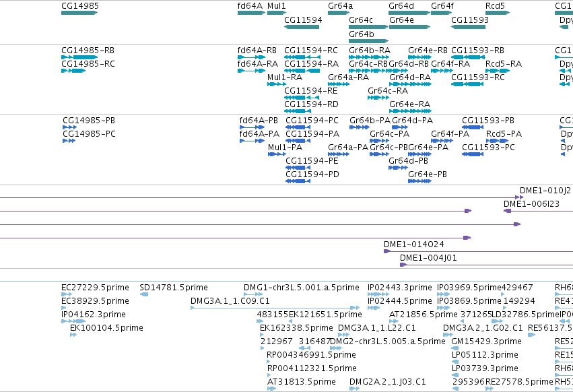Select transcript Gr64c-RA

(378, 98)
